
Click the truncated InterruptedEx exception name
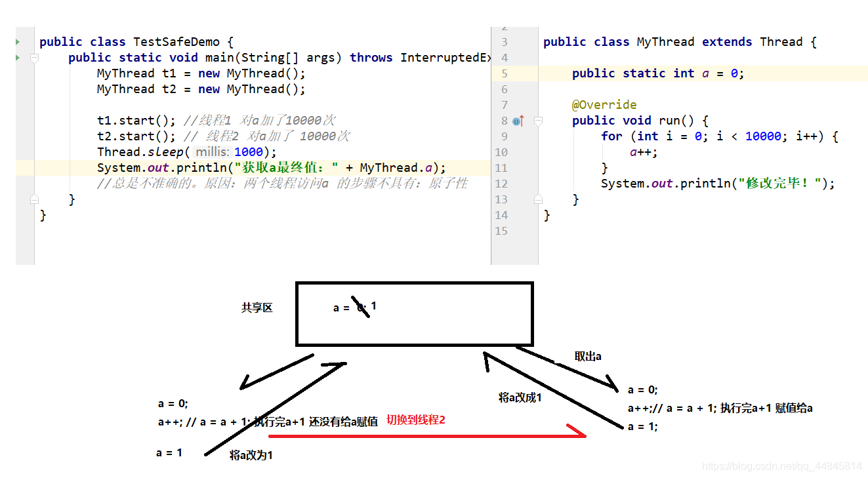pos(445,58)
